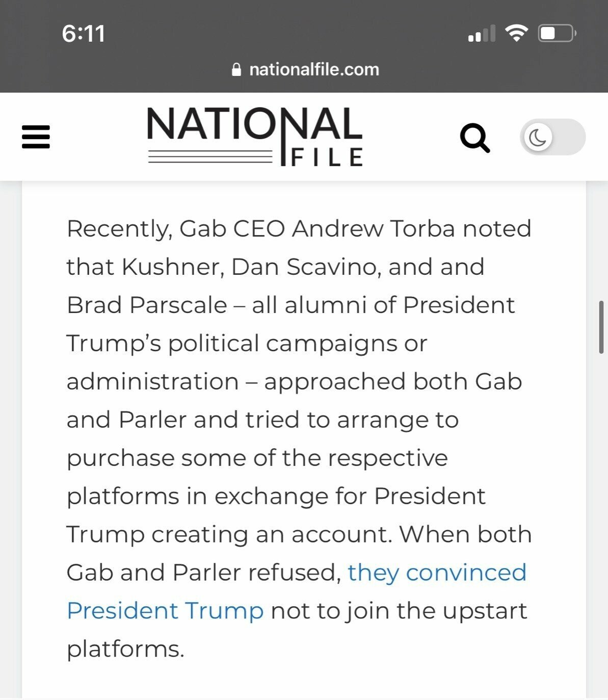Tap the nationalfile.com address text
The image size is (608, 700).
314,69
